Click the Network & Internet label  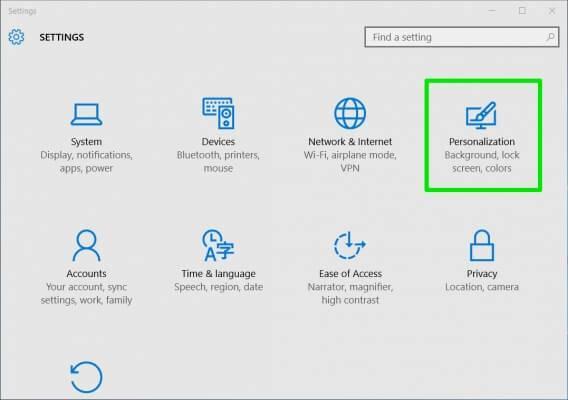click(x=350, y=142)
